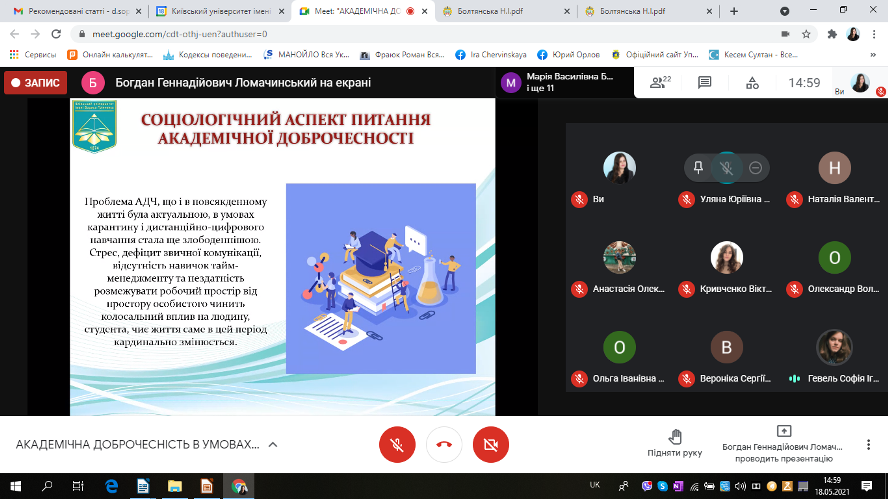Switch to the second Болтянська Н.І.pdf tab

tap(649, 11)
